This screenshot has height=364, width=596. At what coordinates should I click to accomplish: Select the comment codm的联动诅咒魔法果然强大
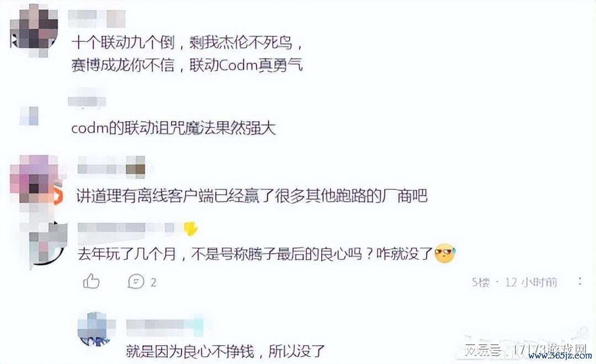[173, 129]
